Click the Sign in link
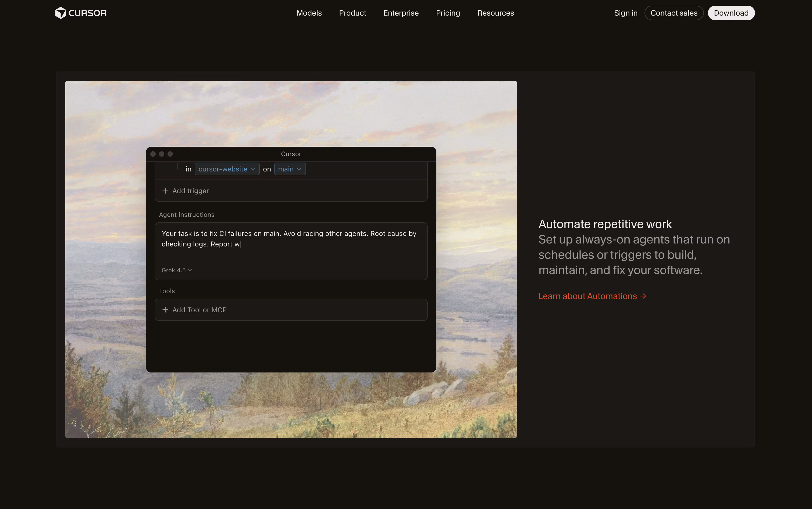This screenshot has width=812, height=509. [x=625, y=13]
